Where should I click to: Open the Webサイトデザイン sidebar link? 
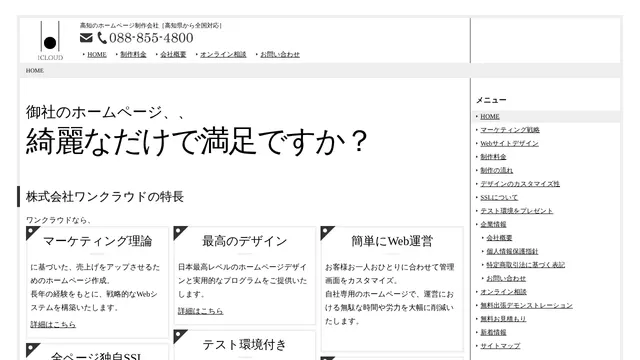pyautogui.click(x=509, y=144)
